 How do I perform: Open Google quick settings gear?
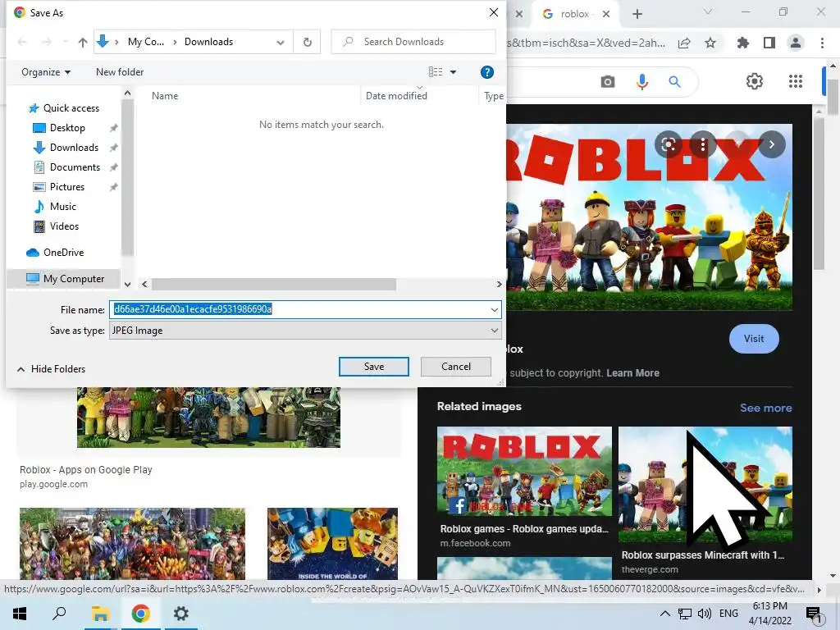point(755,81)
